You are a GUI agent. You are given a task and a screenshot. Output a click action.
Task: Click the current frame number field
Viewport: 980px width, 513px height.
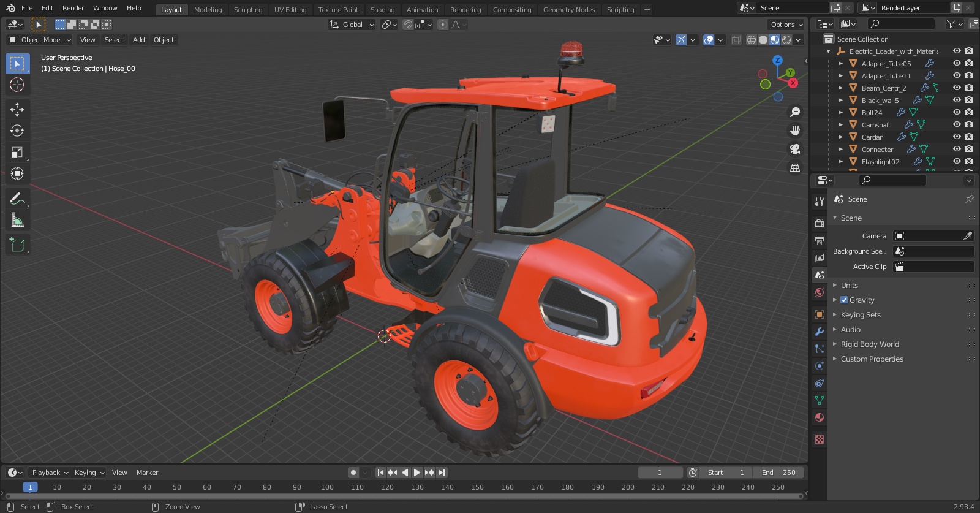tap(660, 473)
